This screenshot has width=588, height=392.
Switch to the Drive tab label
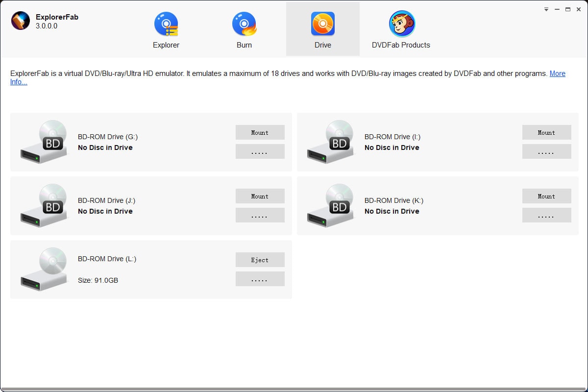(323, 45)
